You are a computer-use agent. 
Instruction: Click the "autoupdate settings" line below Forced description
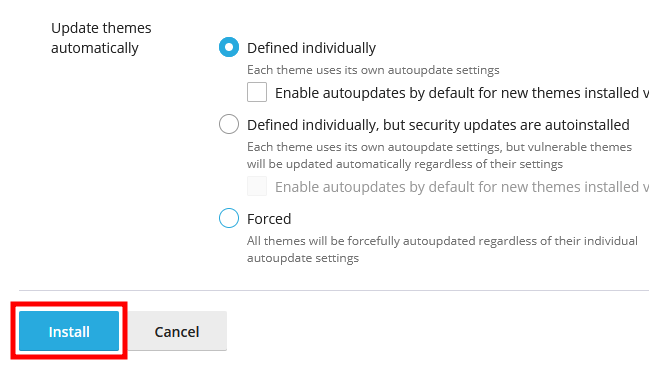303,258
